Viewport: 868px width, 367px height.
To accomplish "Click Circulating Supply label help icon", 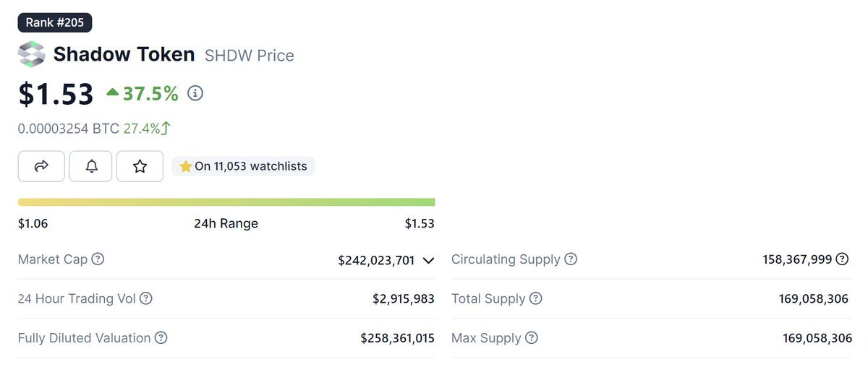I will click(571, 259).
